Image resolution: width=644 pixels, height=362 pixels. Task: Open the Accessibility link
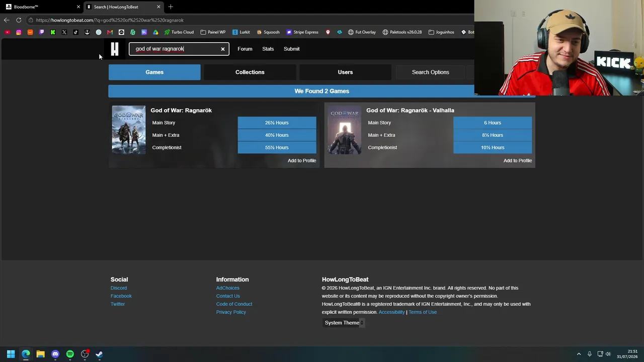coord(391,312)
